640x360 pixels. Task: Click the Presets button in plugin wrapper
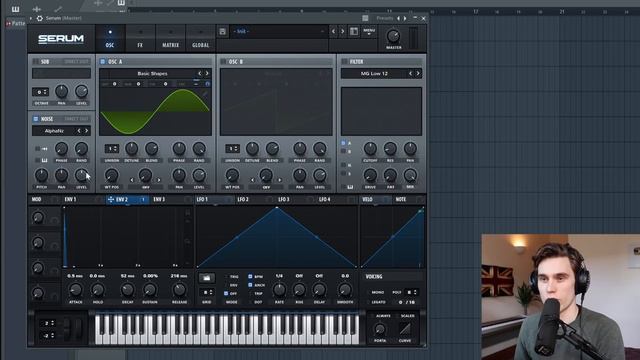pos(385,18)
